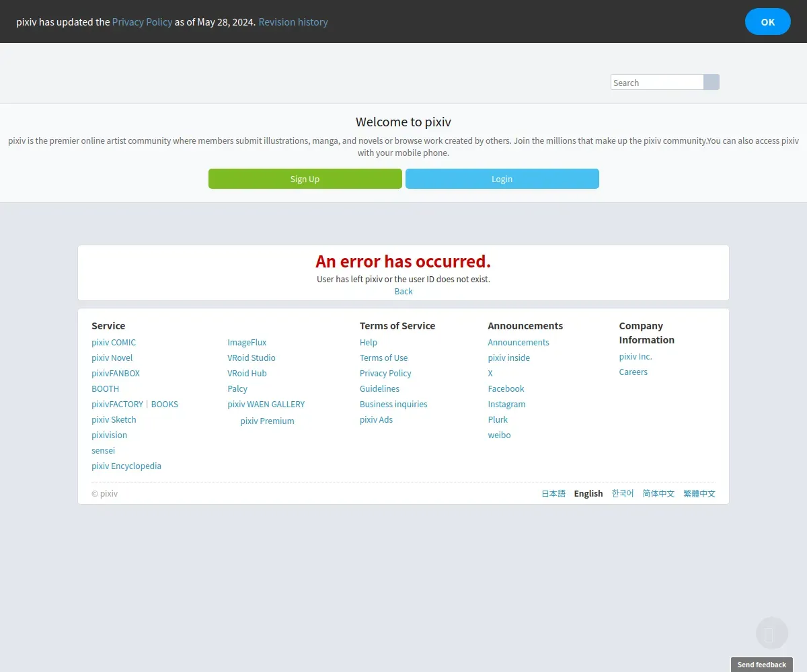The image size is (807, 672).
Task: Open pixiv Ads link
Action: pos(376,419)
